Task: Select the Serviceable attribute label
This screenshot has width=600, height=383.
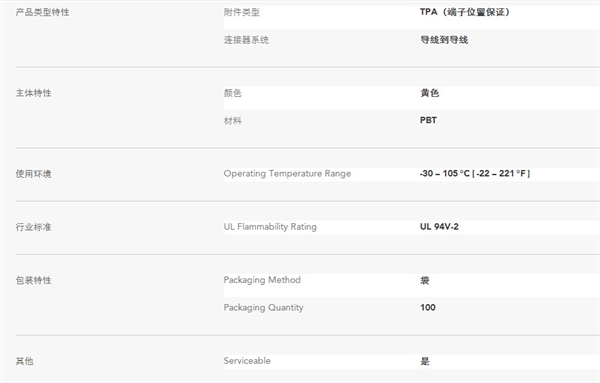Action: coord(247,361)
